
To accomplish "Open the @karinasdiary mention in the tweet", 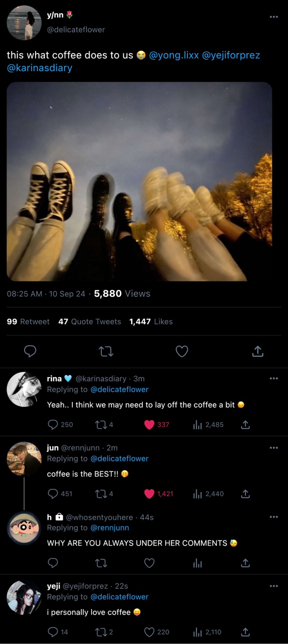I will (x=40, y=68).
